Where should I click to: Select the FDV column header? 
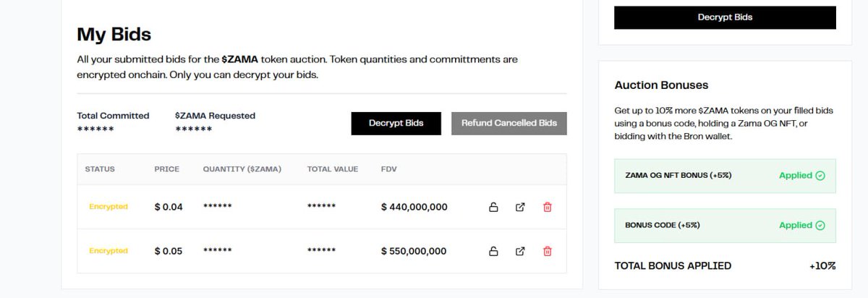click(x=388, y=169)
